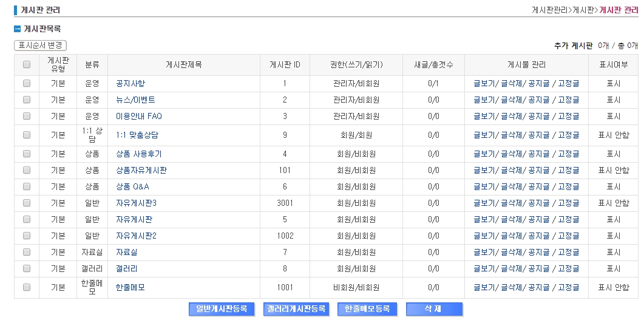Open the 1:1 맞춤상담 board link
This screenshot has height=323, width=644.
click(137, 135)
